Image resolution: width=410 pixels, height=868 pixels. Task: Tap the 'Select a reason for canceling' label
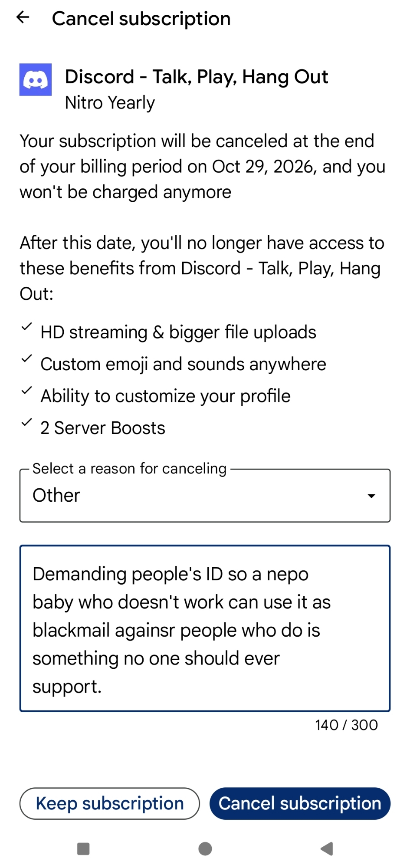(129, 469)
